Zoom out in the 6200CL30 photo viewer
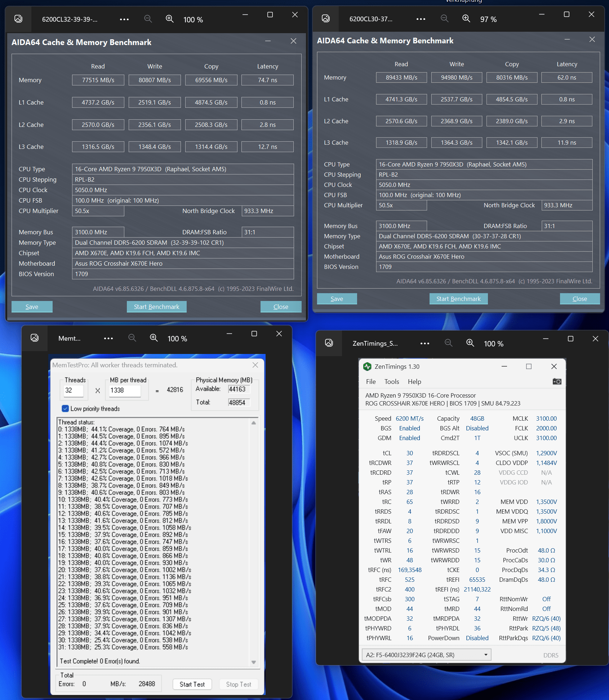 click(445, 18)
